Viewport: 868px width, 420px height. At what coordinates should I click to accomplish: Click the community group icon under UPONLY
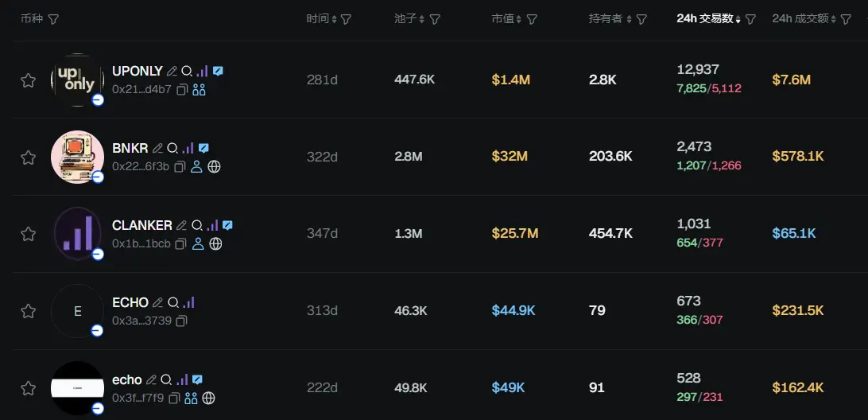click(x=199, y=89)
